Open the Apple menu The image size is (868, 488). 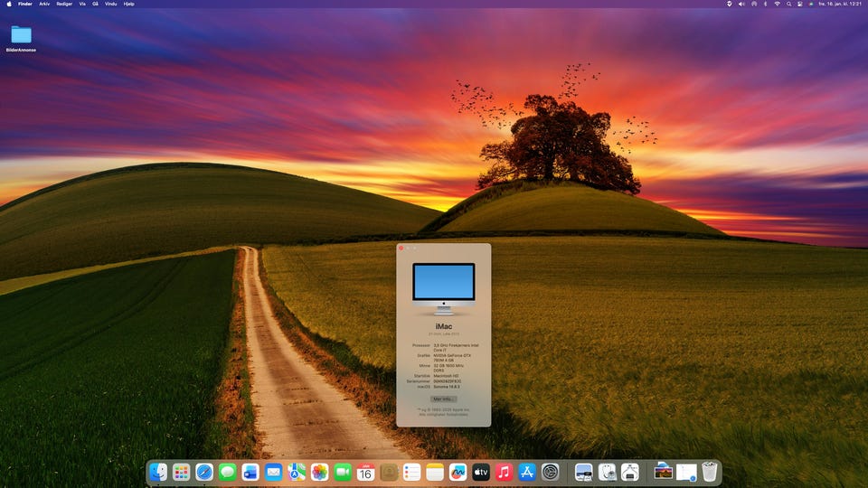[x=8, y=4]
